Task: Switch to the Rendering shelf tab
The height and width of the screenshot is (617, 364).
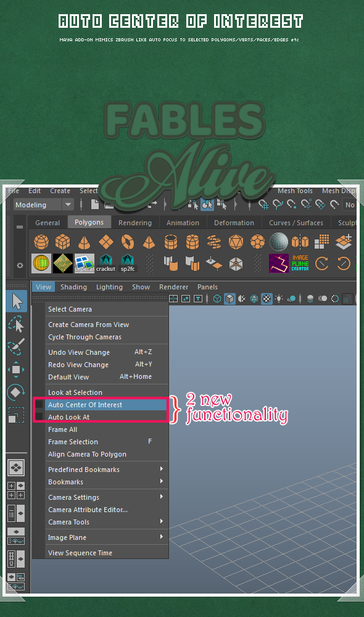Action: (x=135, y=223)
